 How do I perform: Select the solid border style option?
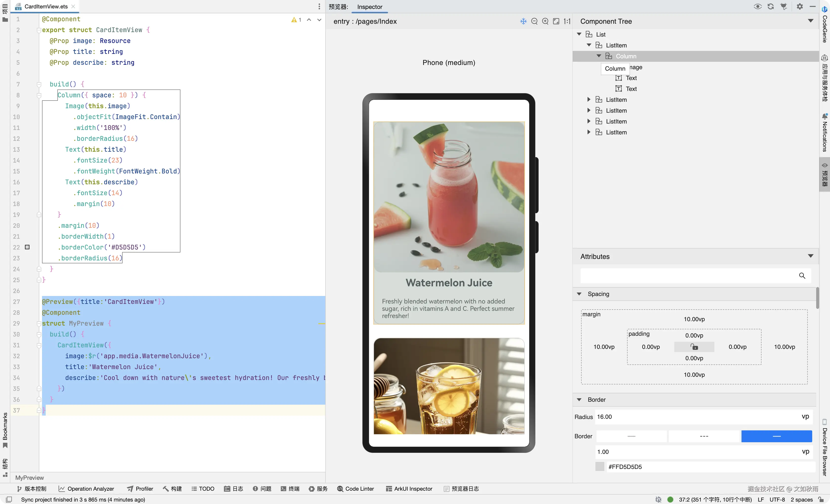776,436
